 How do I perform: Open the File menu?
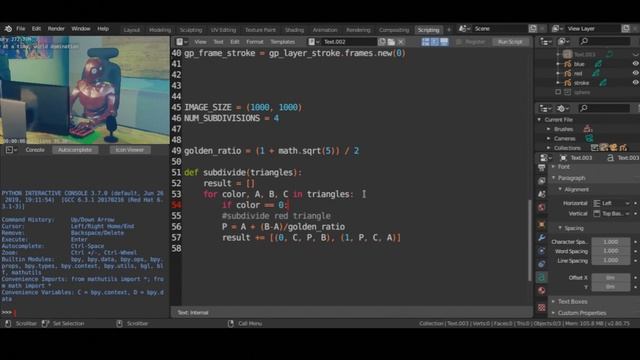pyautogui.click(x=20, y=29)
